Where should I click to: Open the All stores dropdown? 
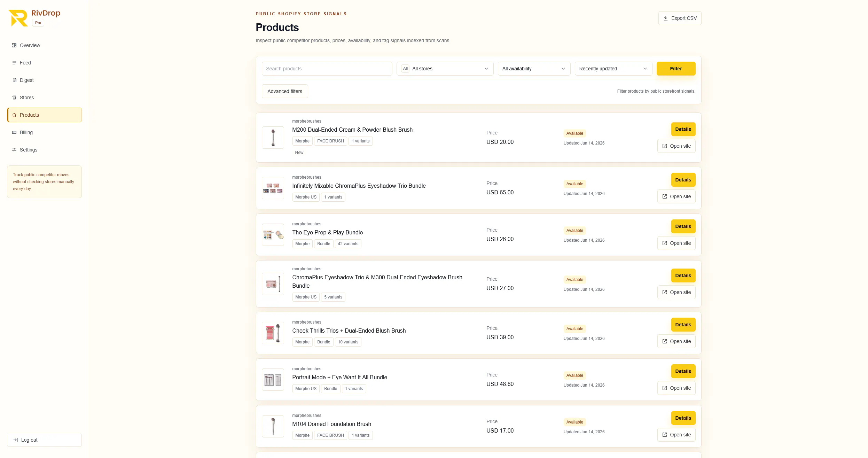445,69
